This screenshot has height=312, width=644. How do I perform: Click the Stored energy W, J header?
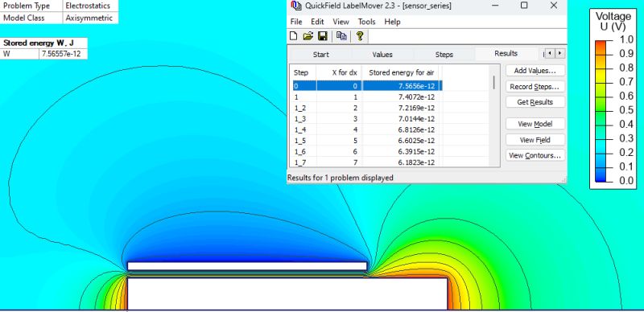tap(43, 43)
